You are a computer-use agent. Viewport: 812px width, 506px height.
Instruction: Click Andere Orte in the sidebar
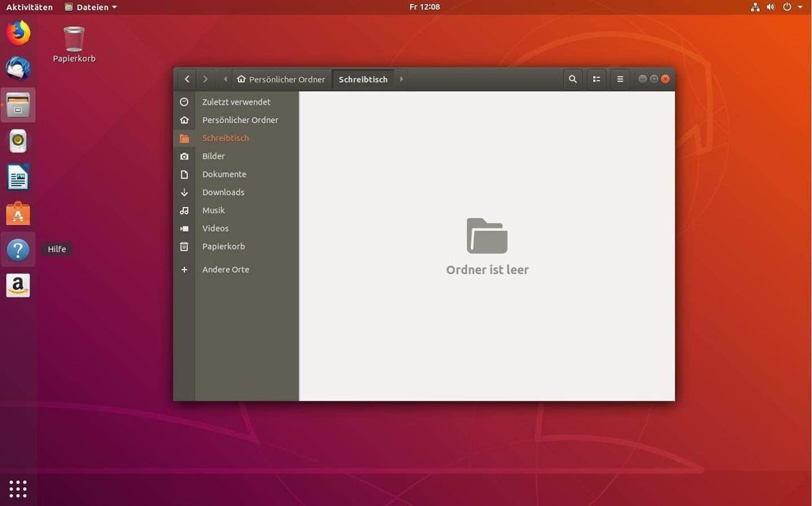coord(225,269)
